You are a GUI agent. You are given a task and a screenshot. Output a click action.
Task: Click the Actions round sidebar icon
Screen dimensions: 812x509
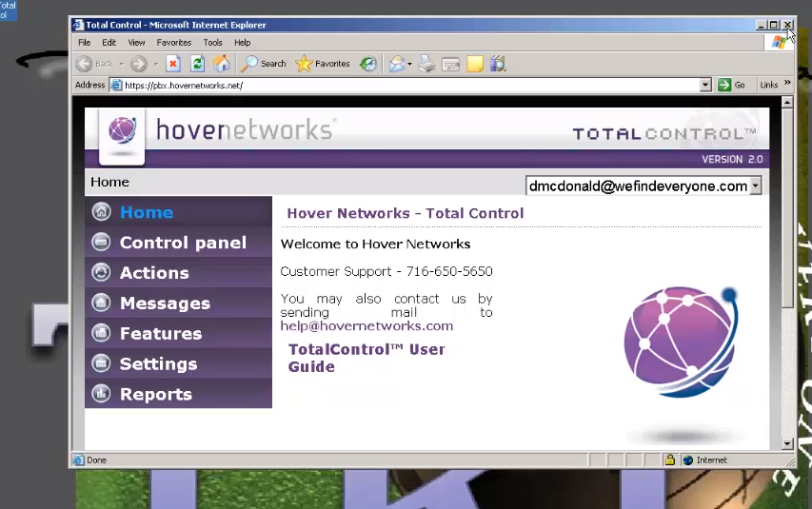pos(101,272)
